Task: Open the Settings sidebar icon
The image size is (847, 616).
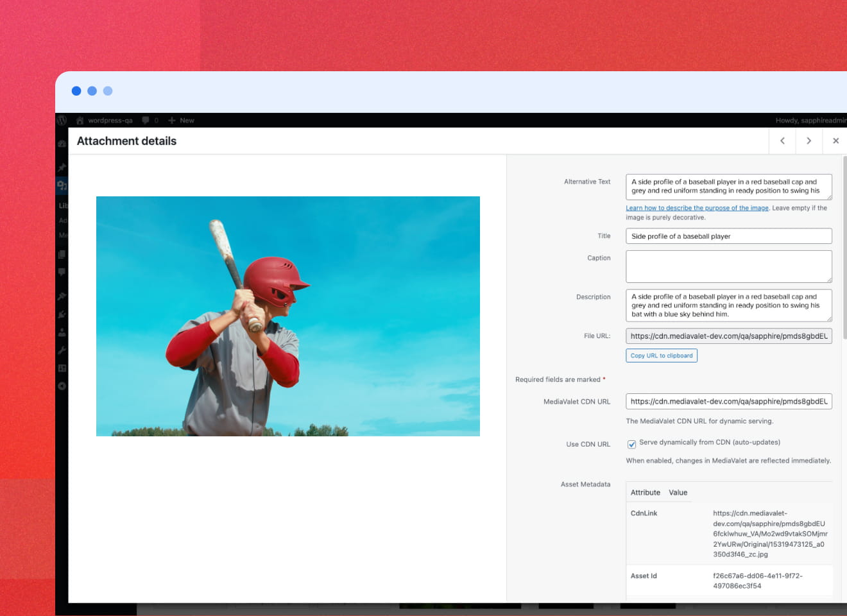Action: pos(62,368)
